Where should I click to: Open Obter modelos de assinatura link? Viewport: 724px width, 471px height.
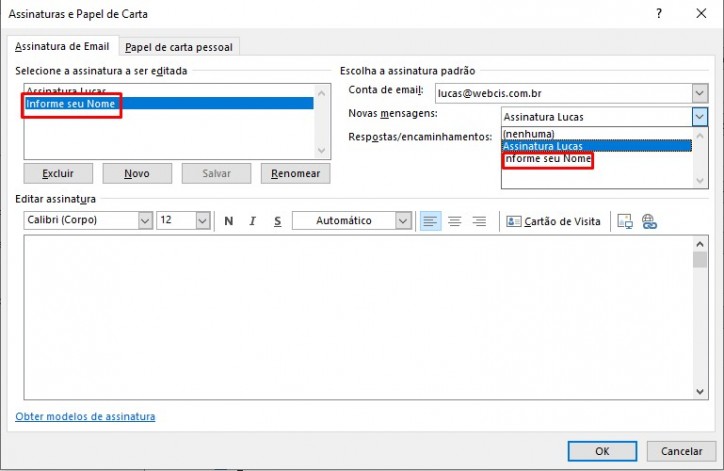click(85, 416)
